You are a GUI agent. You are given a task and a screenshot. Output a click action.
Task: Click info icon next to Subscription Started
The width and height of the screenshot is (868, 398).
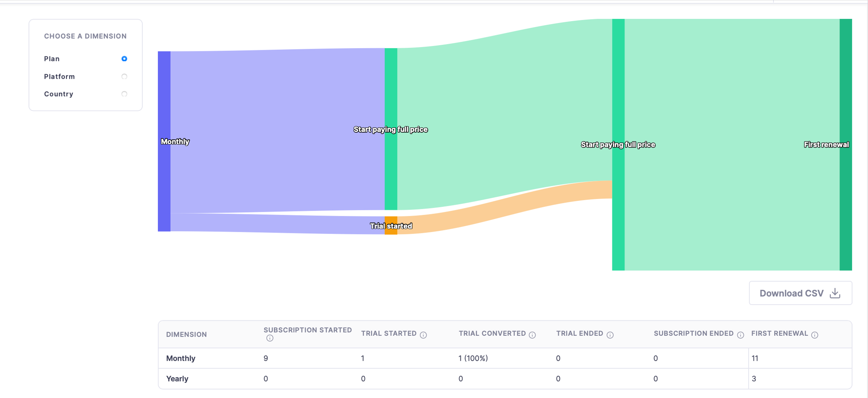(270, 338)
